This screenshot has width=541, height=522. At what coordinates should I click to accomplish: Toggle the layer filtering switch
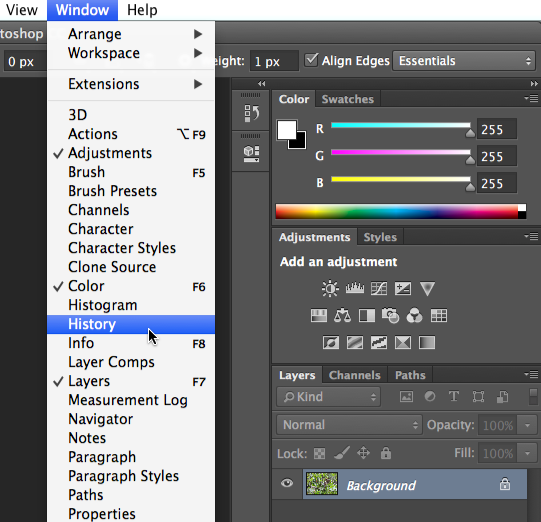click(x=533, y=397)
